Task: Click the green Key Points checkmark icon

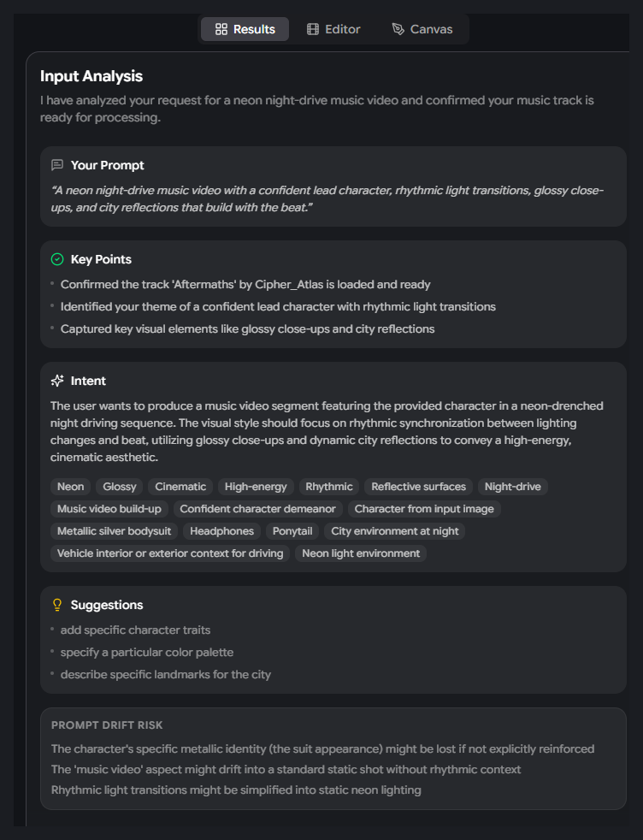Action: coord(57,259)
